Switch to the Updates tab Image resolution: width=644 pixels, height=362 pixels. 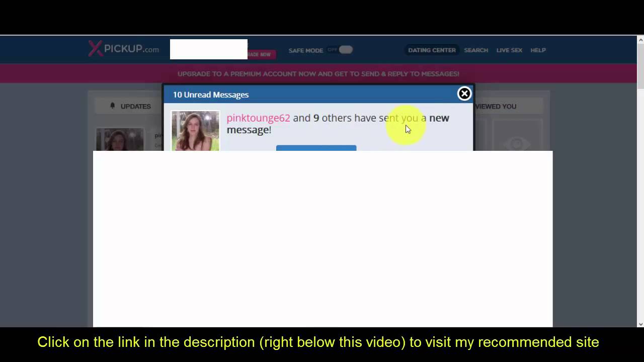point(131,106)
